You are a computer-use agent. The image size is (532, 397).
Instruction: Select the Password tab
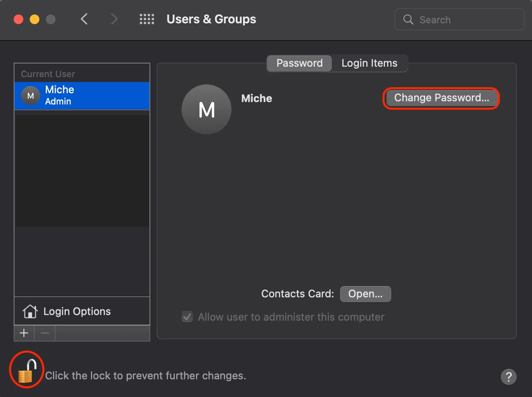(299, 63)
